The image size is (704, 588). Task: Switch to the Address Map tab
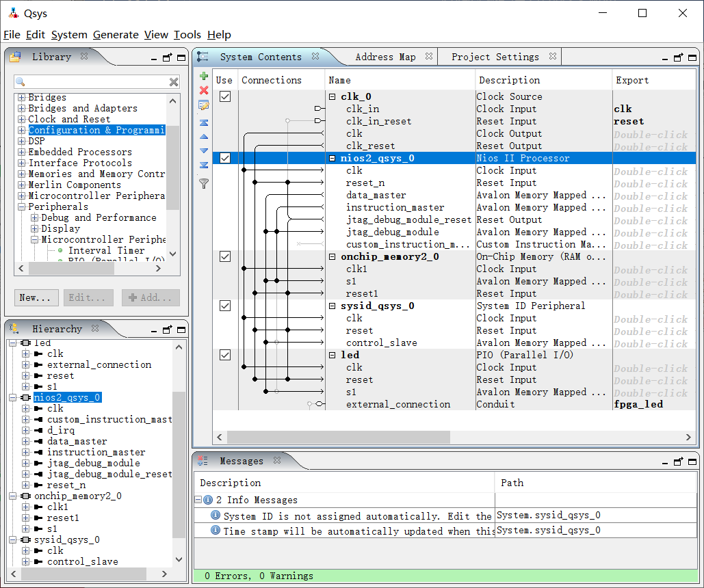[385, 57]
